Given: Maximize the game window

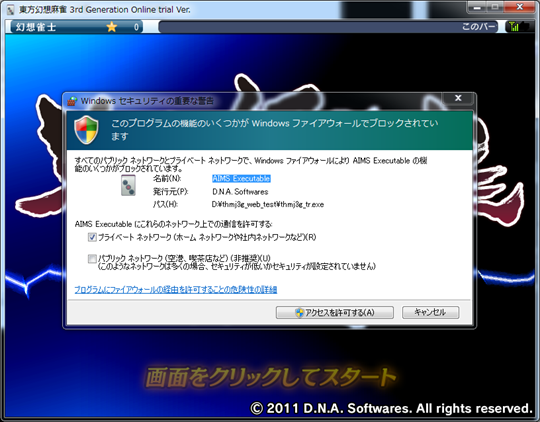Looking at the screenshot, I should click(x=495, y=7).
